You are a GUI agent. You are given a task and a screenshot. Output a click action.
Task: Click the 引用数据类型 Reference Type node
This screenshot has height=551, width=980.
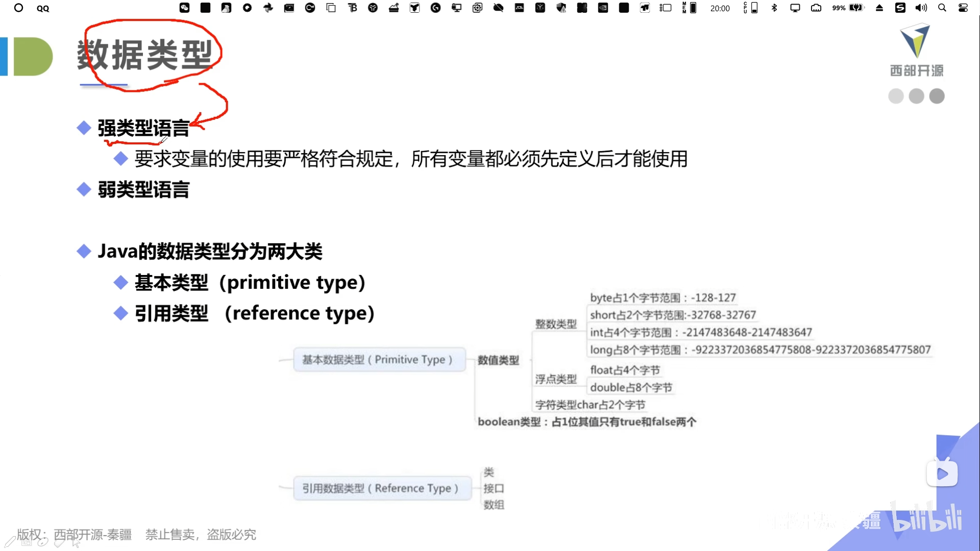382,488
